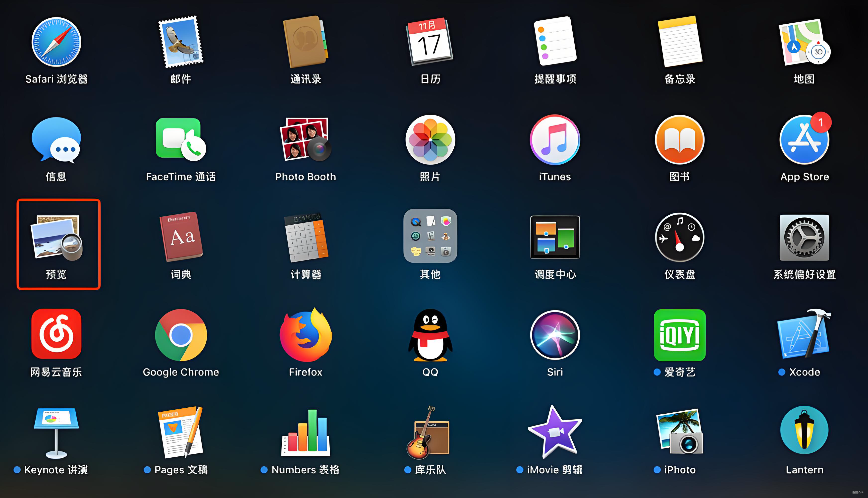868x498 pixels.
Task: Open the Calendar app showing 17
Action: click(430, 42)
